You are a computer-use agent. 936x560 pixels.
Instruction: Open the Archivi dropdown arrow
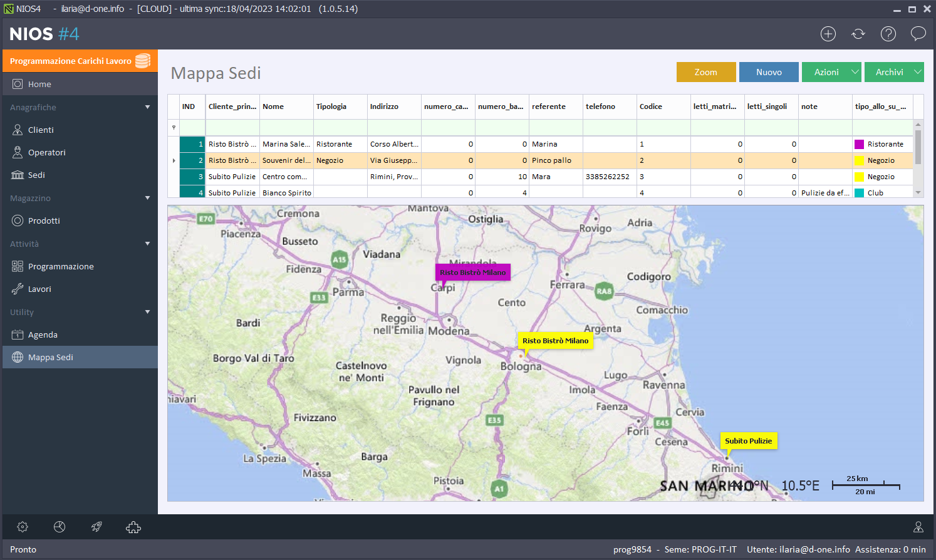(x=917, y=72)
